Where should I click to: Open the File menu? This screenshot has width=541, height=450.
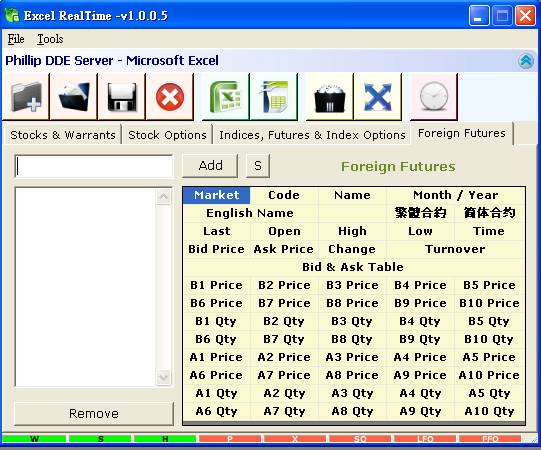pyautogui.click(x=16, y=39)
